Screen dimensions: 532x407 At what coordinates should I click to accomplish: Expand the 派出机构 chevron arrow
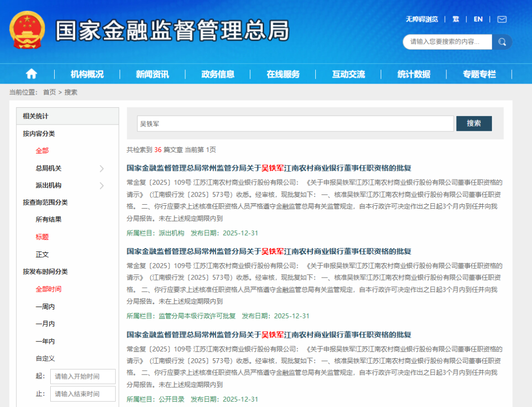pyautogui.click(x=101, y=186)
